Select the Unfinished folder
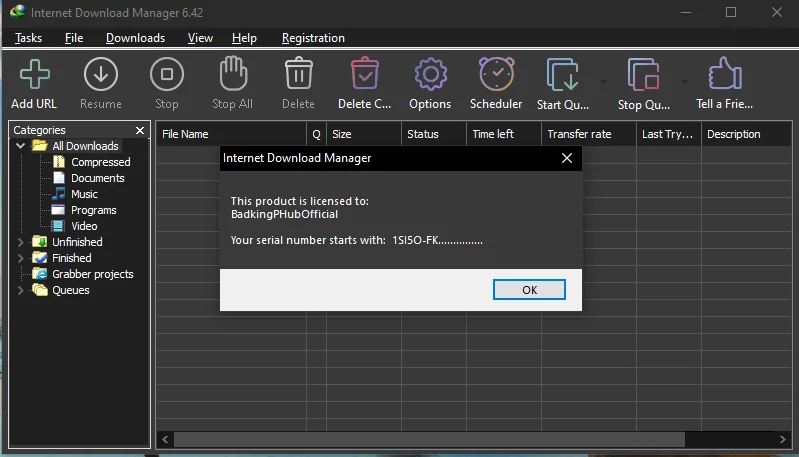The width and height of the screenshot is (799, 457). tap(77, 242)
